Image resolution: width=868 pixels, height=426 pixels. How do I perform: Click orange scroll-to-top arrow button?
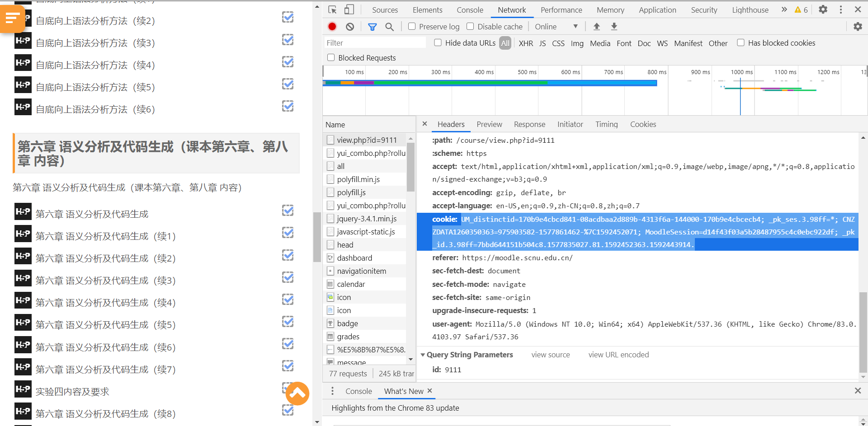click(x=297, y=393)
